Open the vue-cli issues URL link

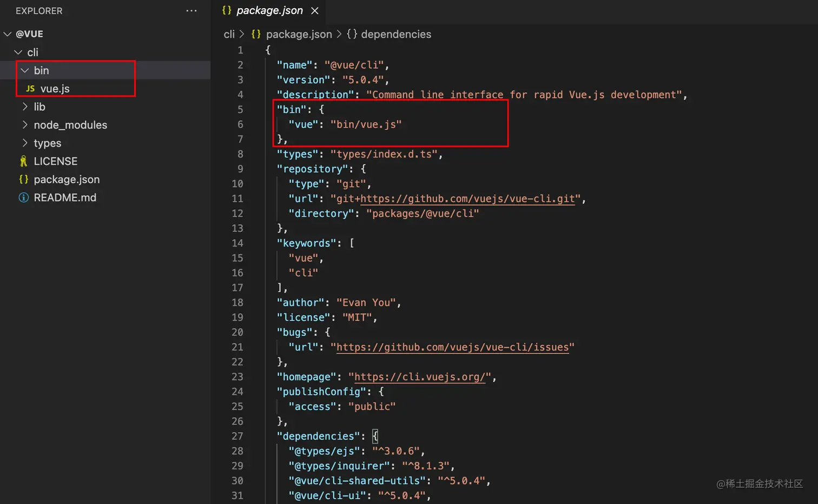(453, 347)
